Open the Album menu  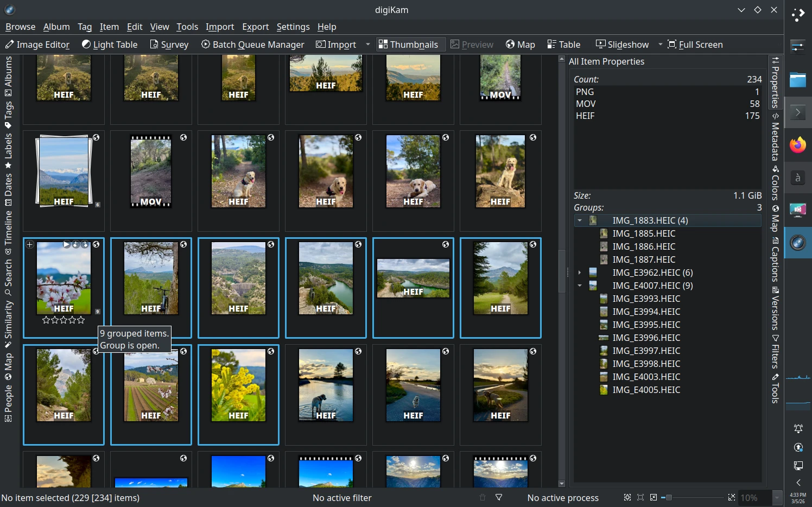[56, 27]
